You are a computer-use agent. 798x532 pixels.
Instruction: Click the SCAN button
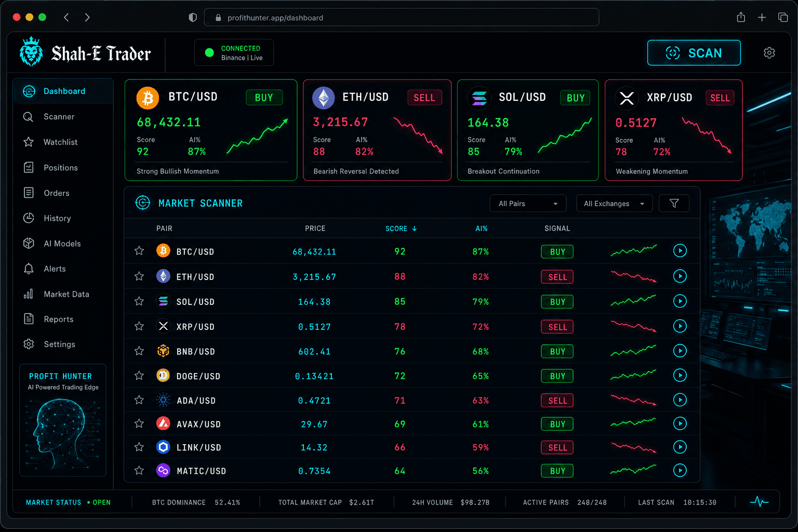694,52
